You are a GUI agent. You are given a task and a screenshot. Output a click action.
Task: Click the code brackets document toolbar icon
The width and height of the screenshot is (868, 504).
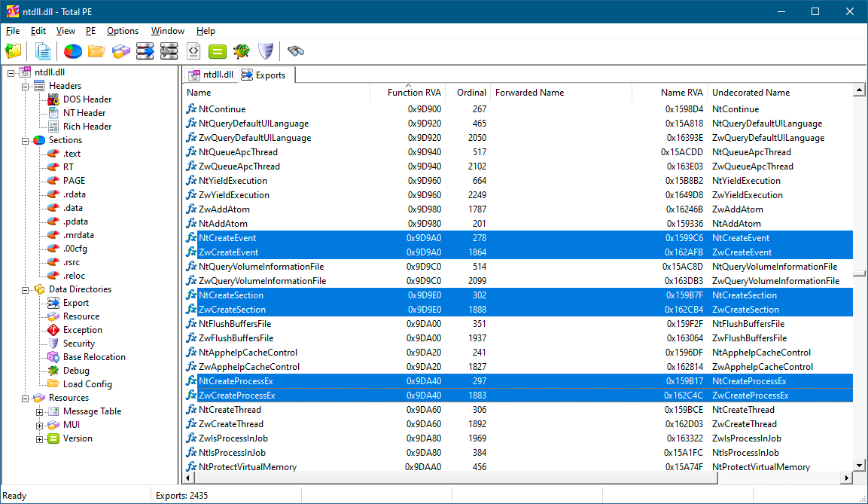pos(193,51)
